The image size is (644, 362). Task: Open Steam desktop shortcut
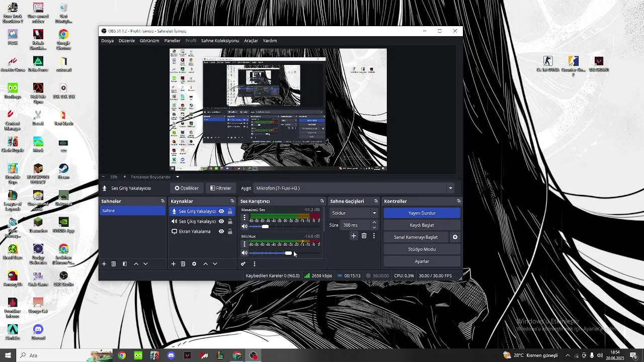[63, 171]
